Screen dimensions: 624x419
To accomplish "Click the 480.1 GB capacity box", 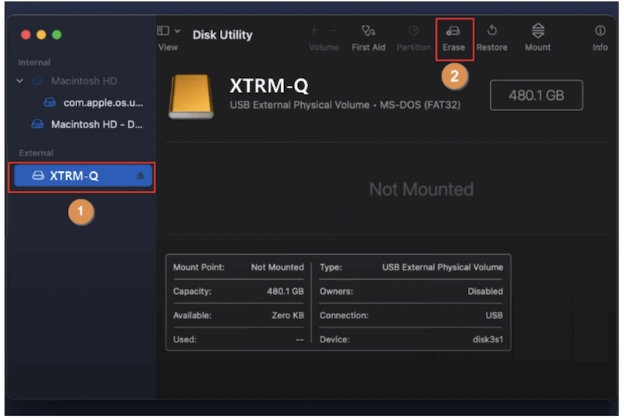I will [536, 95].
